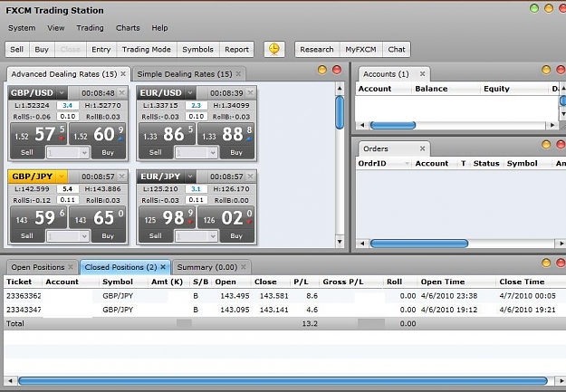Select ticket 23363362 row
566x392 pixels.
click(x=284, y=296)
